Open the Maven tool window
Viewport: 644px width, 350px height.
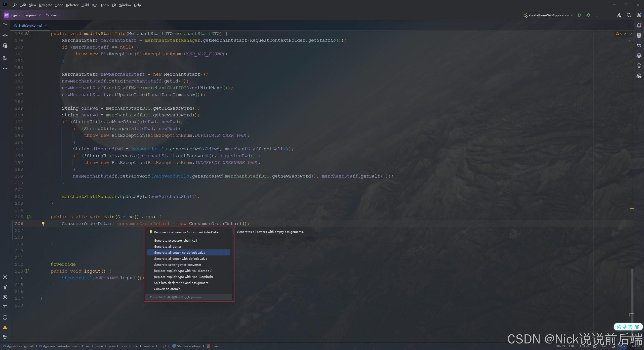(x=639, y=46)
